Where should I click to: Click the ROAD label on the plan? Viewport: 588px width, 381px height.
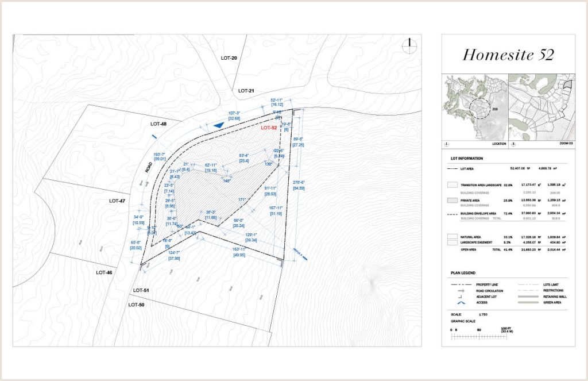pos(149,167)
